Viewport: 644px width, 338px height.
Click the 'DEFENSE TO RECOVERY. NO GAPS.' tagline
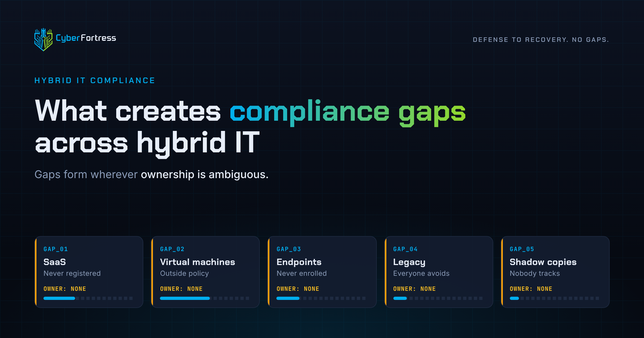click(x=541, y=40)
